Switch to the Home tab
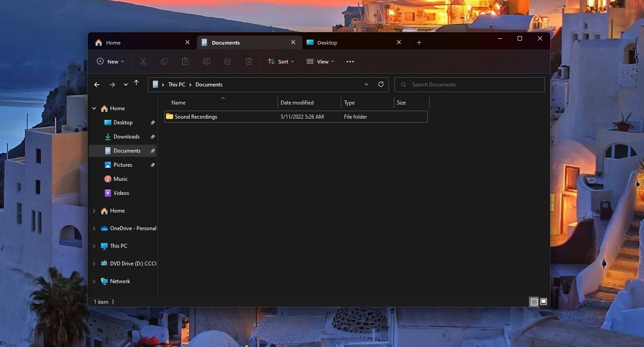 click(113, 42)
